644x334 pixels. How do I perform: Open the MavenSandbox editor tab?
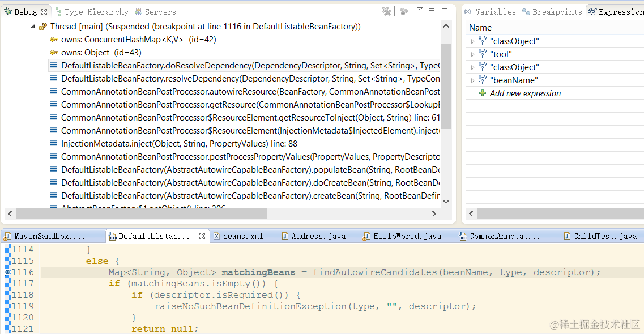45,236
